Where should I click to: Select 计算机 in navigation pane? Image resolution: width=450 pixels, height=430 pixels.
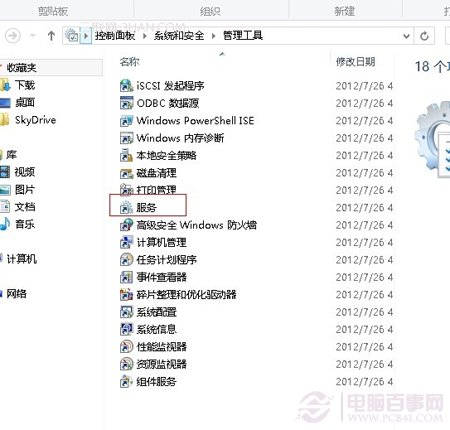22,259
